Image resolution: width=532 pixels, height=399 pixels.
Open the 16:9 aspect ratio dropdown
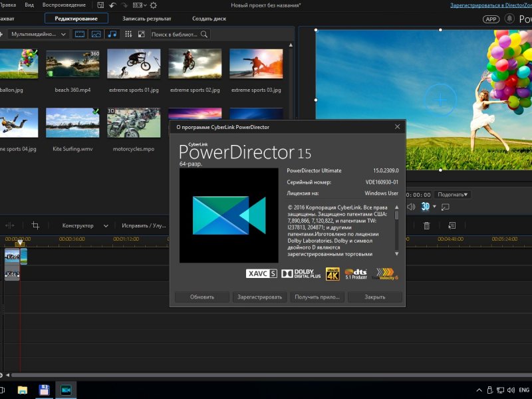[140, 5]
